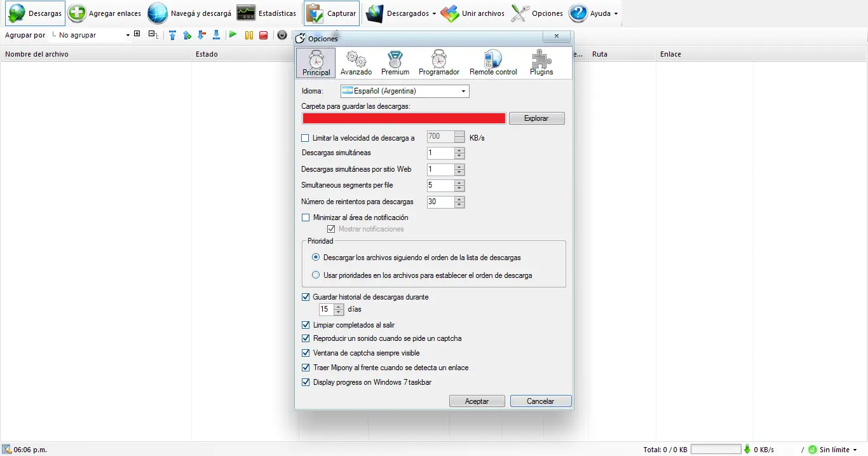868x456 pixels.
Task: Move selected download to bottom of list
Action: coord(216,35)
